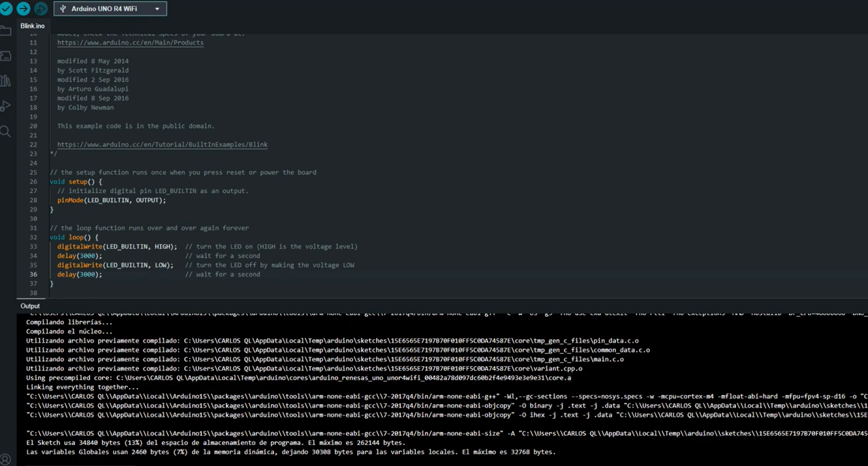Click the USB icon in the board selector
The width and height of the screenshot is (868, 466).
[63, 9]
